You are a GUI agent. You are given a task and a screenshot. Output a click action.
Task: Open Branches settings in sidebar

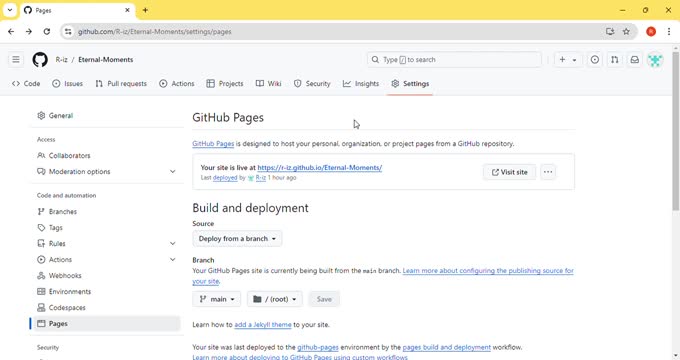(106, 211)
